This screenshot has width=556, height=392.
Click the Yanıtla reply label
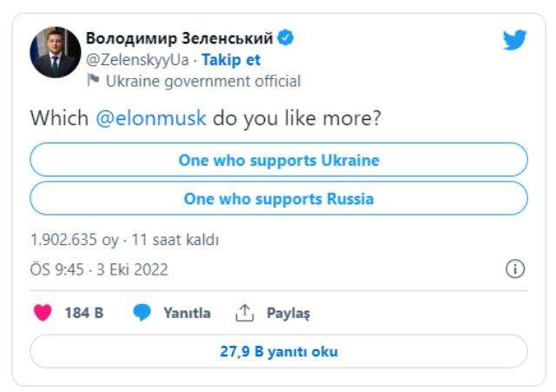(188, 313)
